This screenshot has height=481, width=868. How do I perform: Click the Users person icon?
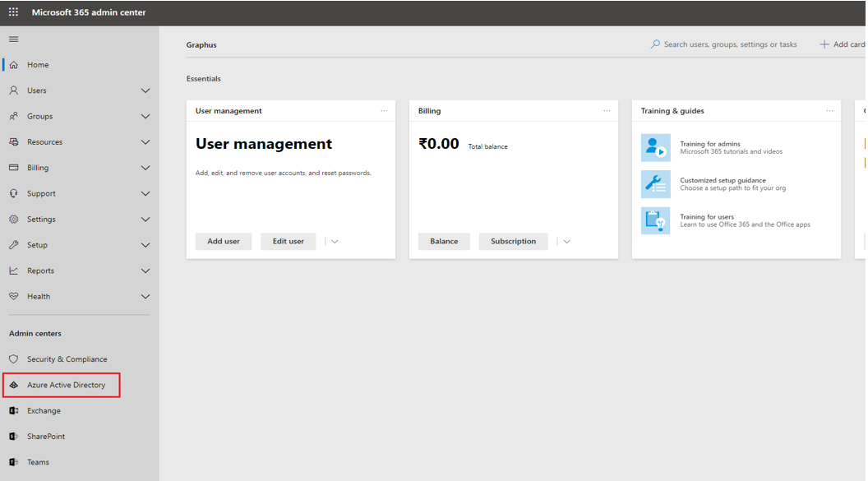coord(14,90)
